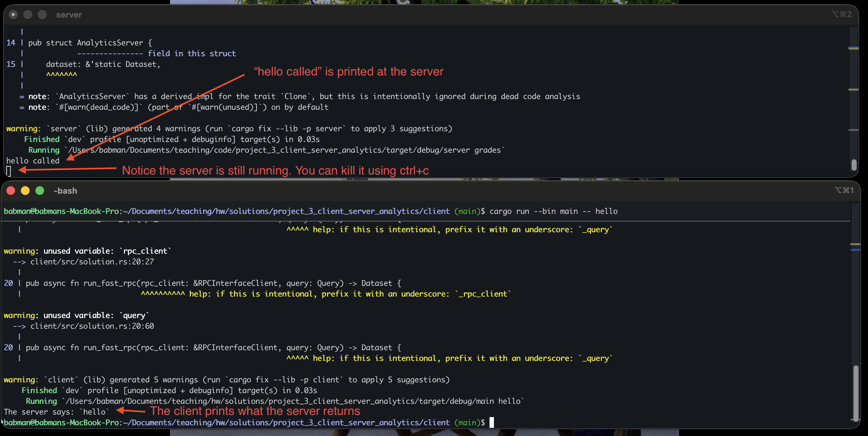Click the yellow minimize button of -bash window

tap(25, 191)
